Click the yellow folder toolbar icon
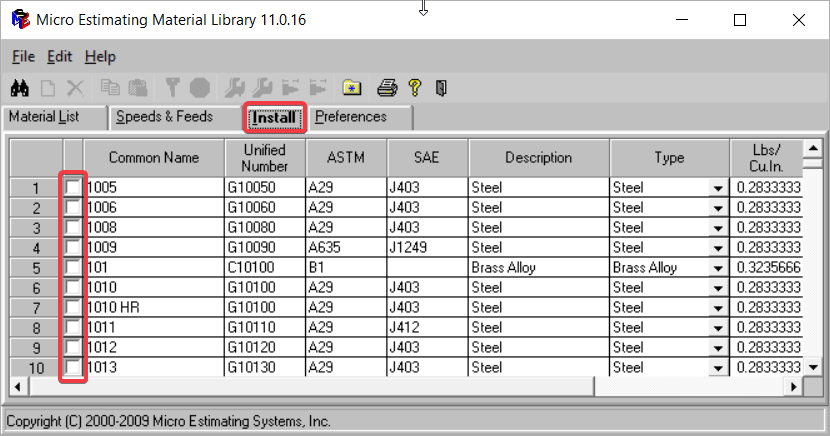 [351, 88]
